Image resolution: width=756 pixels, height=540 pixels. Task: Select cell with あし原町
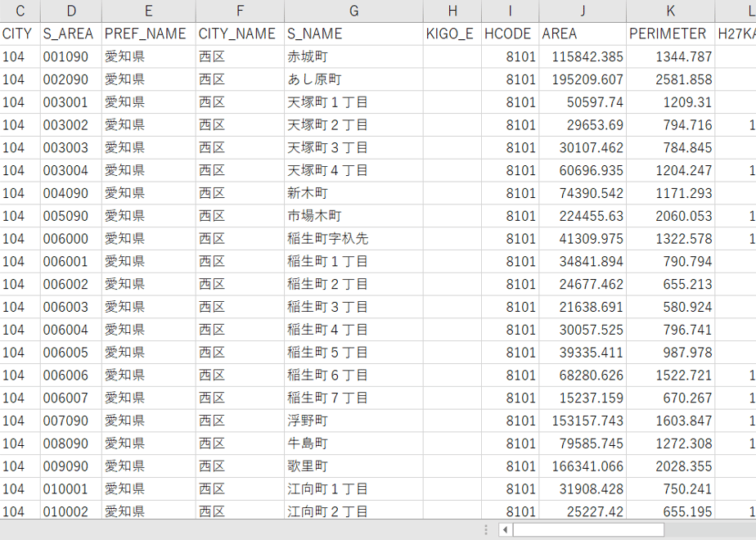point(354,79)
